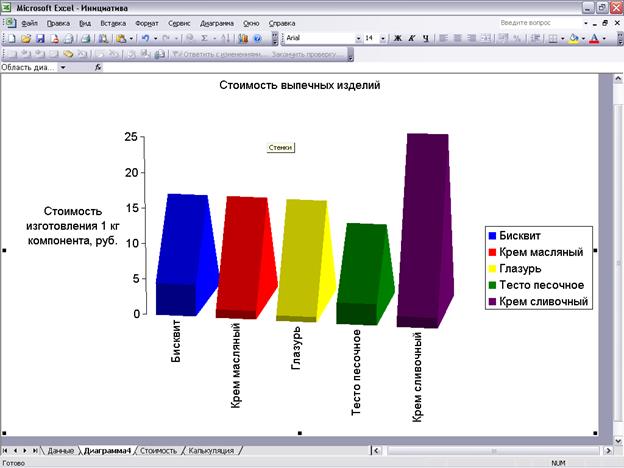624x468 pixels.
Task: Click the Print Preview icon
Action: 83,38
